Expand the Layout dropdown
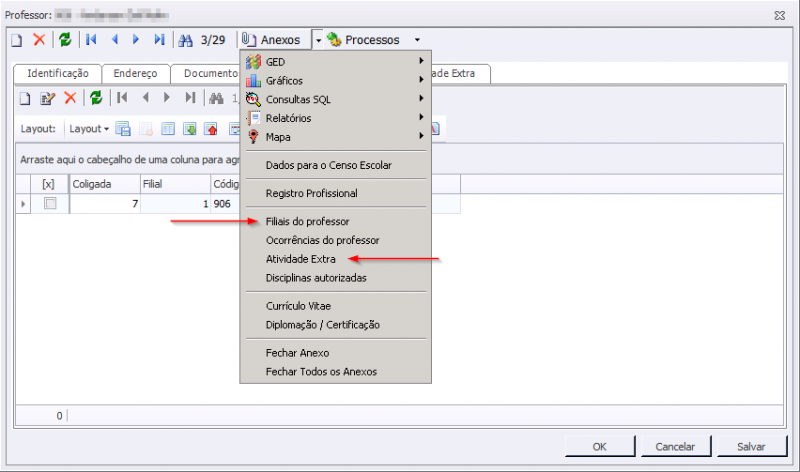Screen dimensions: 800x472 pos(88,129)
